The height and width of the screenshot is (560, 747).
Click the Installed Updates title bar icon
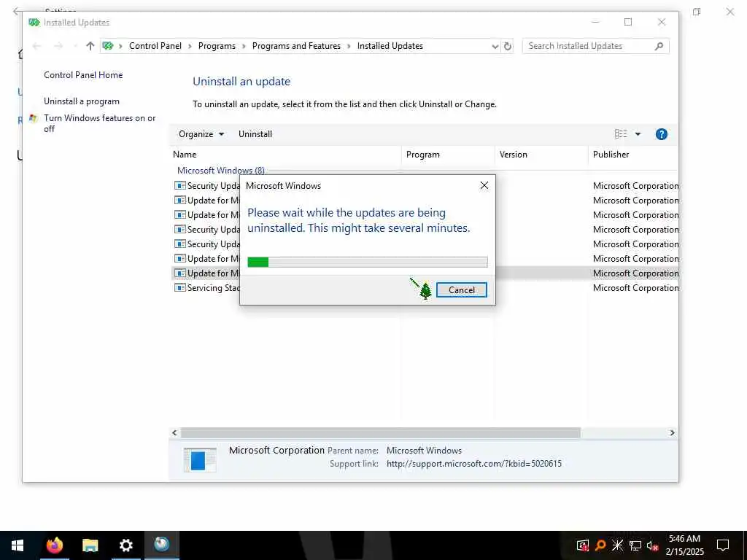pos(34,23)
